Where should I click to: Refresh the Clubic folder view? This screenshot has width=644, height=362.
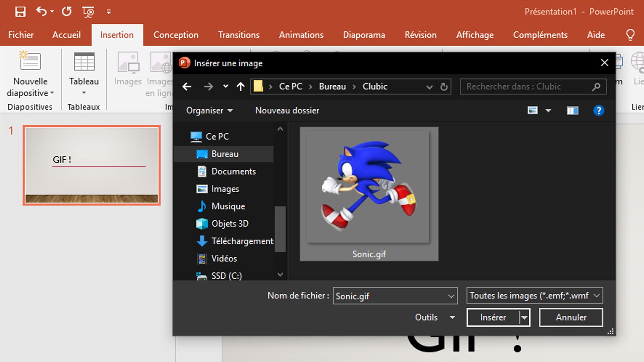[444, 87]
